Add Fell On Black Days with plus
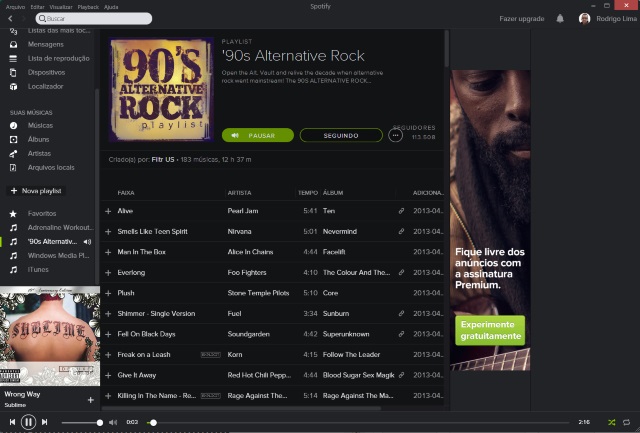The width and height of the screenshot is (640, 433). tap(108, 334)
